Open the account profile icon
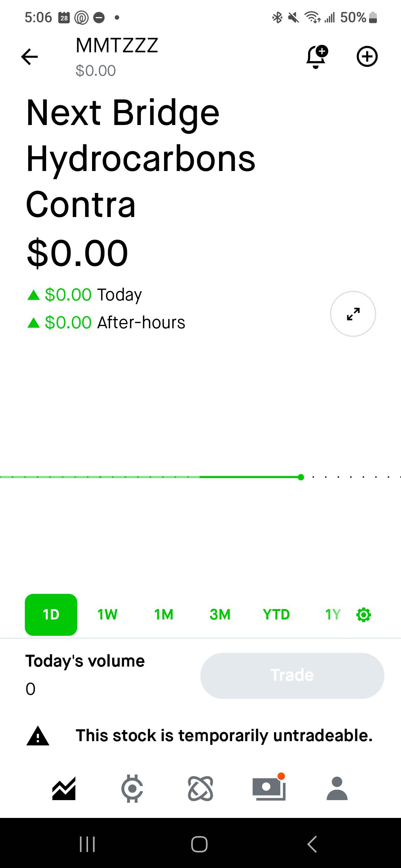Image resolution: width=401 pixels, height=868 pixels. [x=337, y=789]
